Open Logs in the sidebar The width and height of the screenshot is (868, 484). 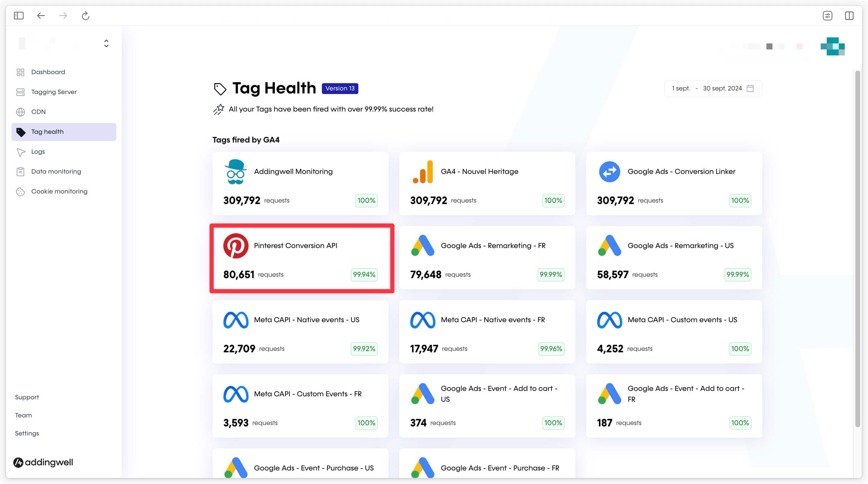coord(64,152)
